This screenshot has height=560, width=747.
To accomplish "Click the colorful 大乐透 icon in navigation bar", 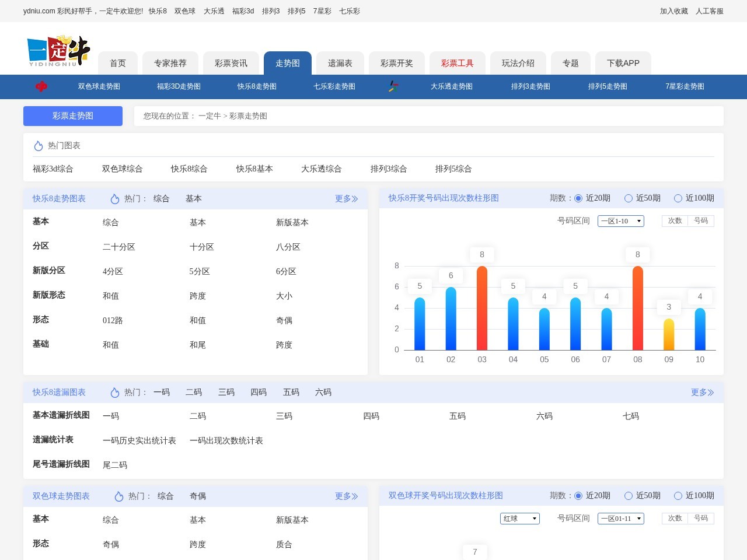I will (392, 86).
